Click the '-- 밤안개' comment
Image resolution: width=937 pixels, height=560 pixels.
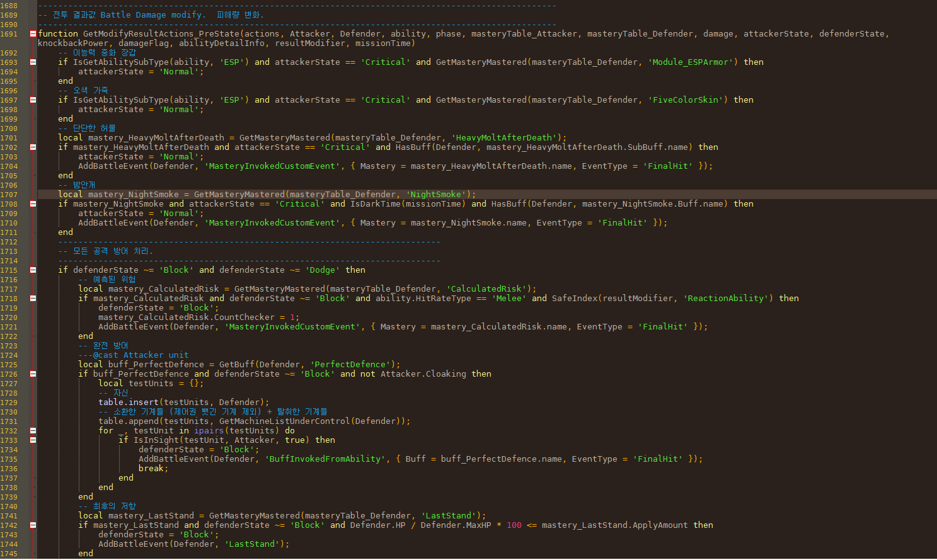(x=76, y=185)
